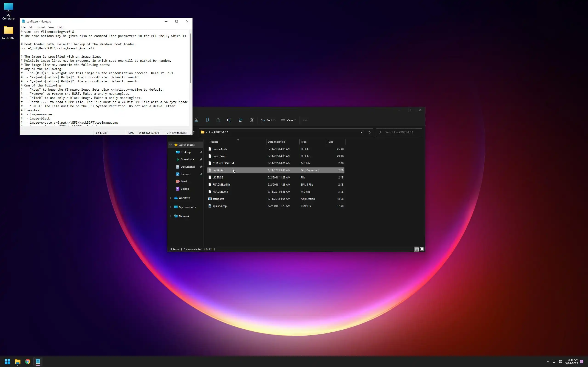
Task: Click the Copy icon in Explorer toolbar
Action: 207,120
